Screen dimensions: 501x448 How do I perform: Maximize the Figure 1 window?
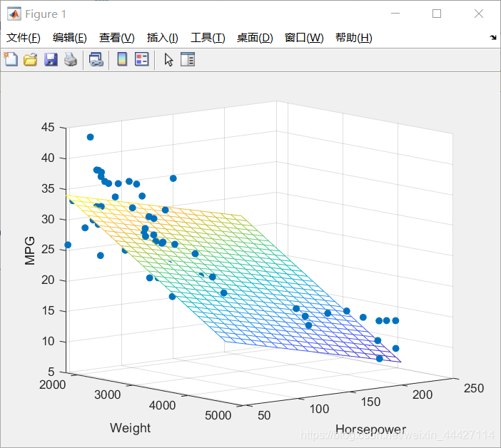(437, 14)
